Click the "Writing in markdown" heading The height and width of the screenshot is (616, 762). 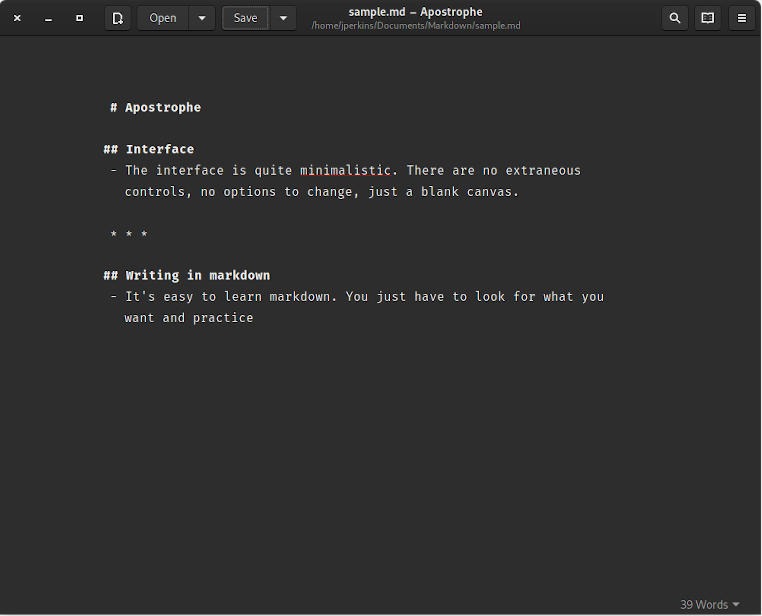(197, 276)
